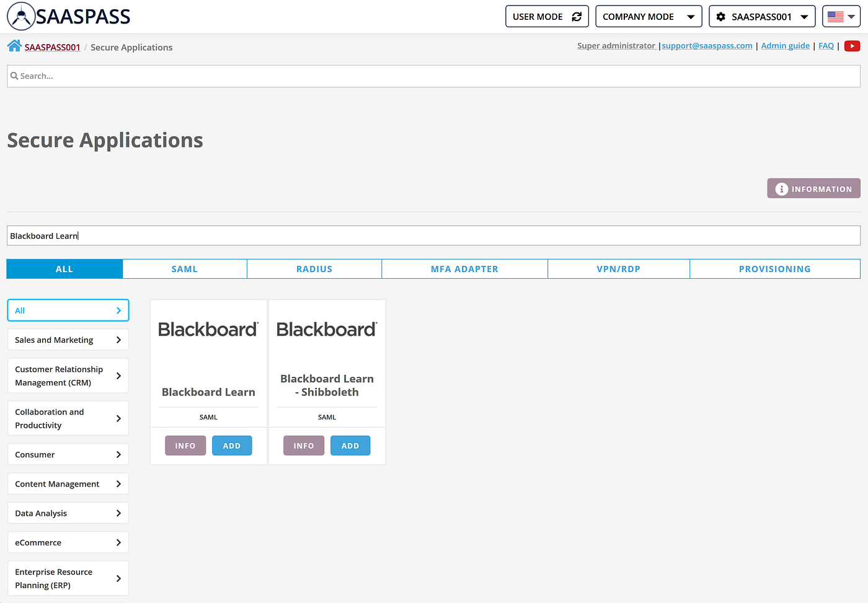Switch to the VPN/RDP tab
The height and width of the screenshot is (603, 868).
[x=619, y=269]
